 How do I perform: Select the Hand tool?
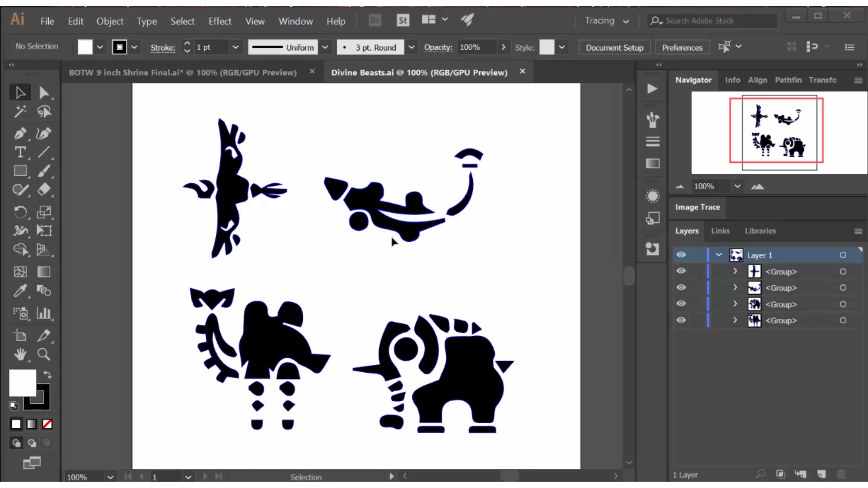pyautogui.click(x=20, y=354)
